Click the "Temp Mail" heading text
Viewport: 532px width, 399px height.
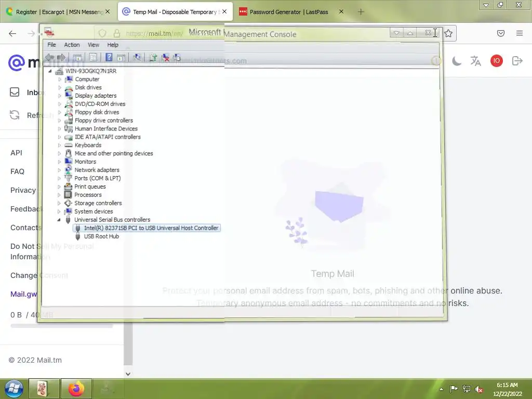tap(332, 273)
